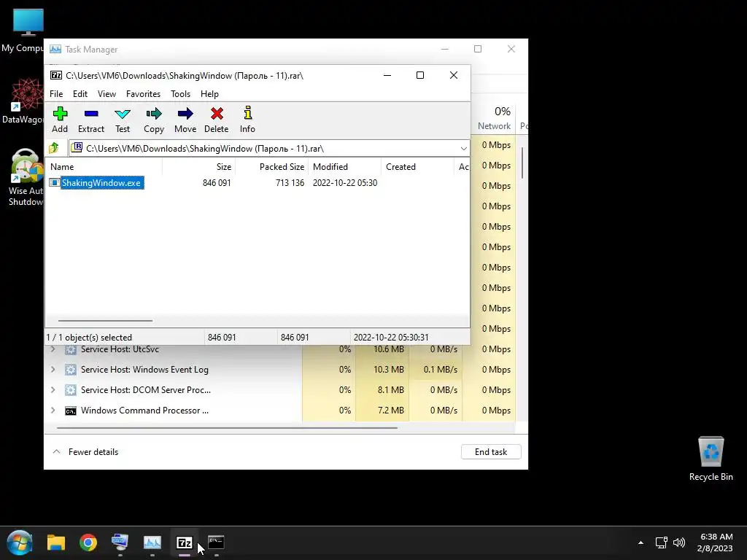Click the 2022-10-22 05:30 modified date
The height and width of the screenshot is (560, 747).
345,183
